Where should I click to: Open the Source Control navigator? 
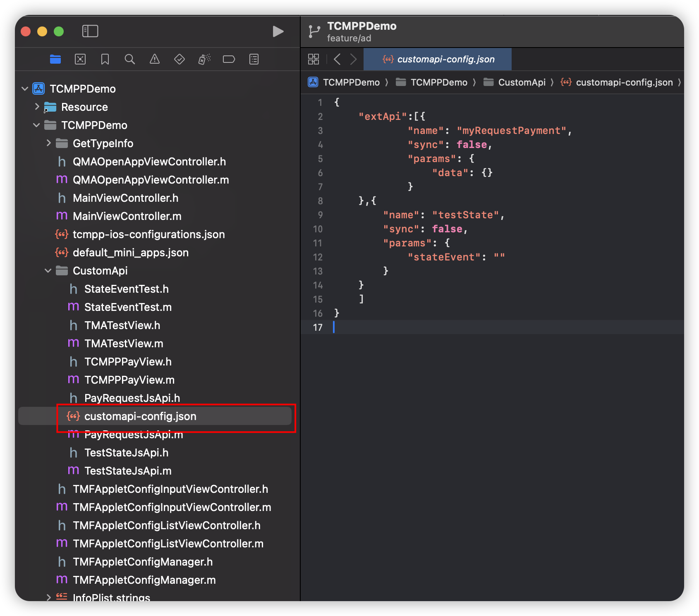pos(80,60)
